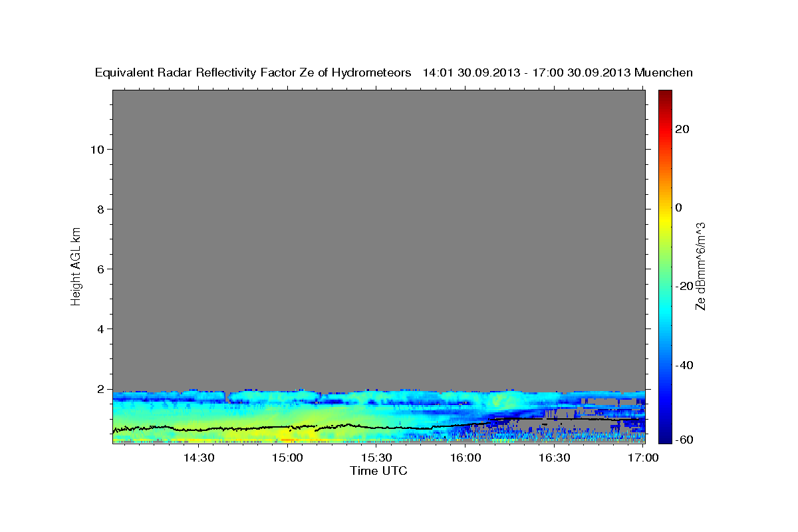Click the '15:00' time tick label

pyautogui.click(x=287, y=458)
